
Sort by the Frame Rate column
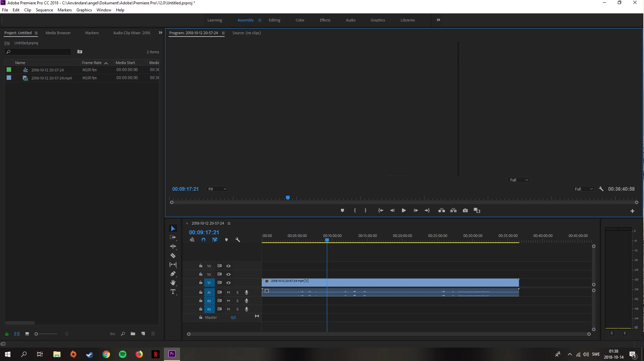point(92,63)
